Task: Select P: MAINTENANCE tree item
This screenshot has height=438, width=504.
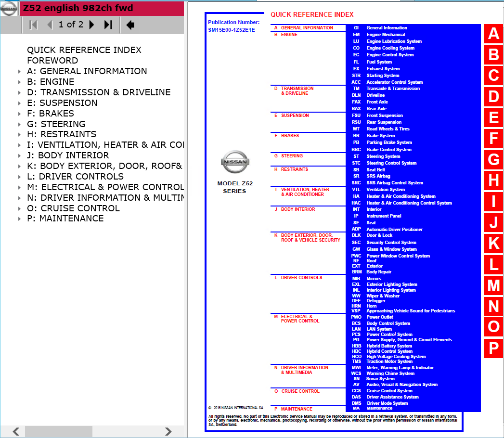Action: pos(65,219)
